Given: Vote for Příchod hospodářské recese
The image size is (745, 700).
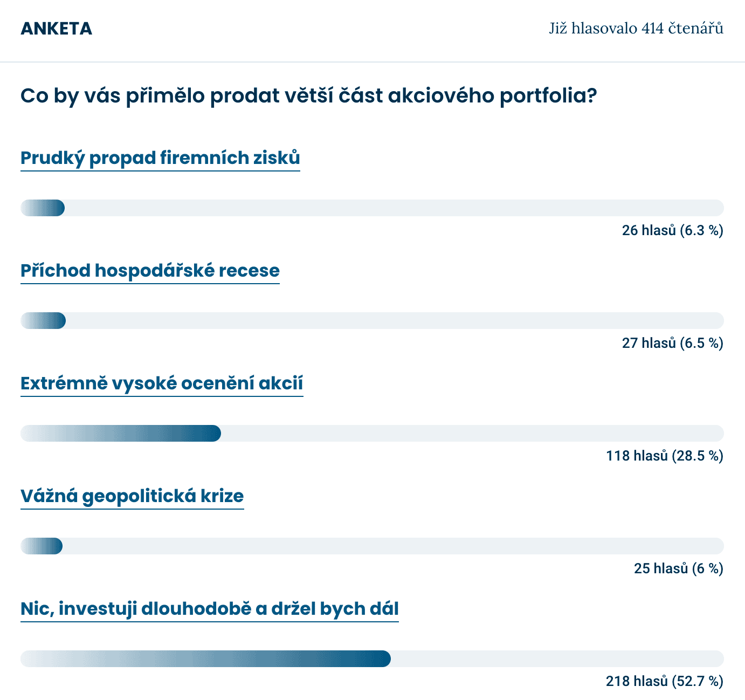Looking at the screenshot, I should 150,271.
